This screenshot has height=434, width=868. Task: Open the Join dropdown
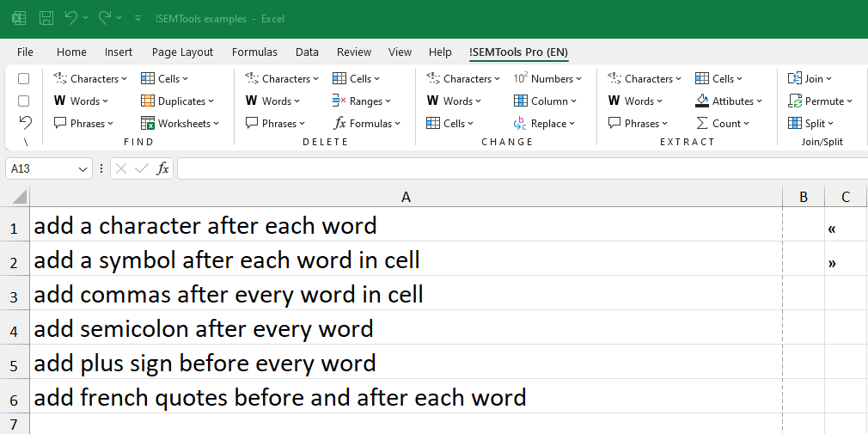810,78
